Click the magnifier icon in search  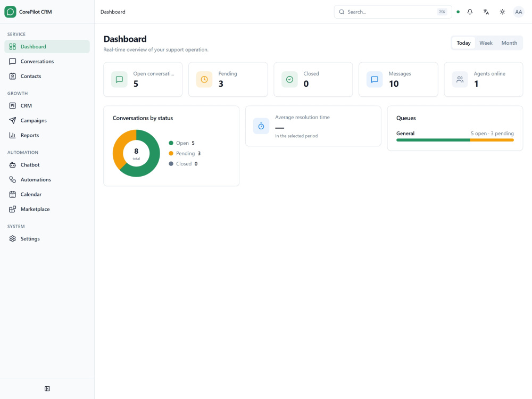tap(342, 12)
